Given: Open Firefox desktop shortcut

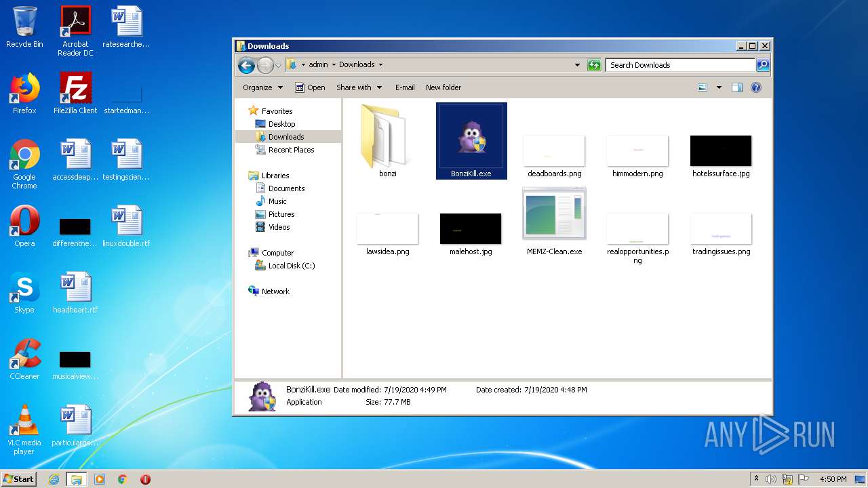Looking at the screenshot, I should tap(24, 94).
